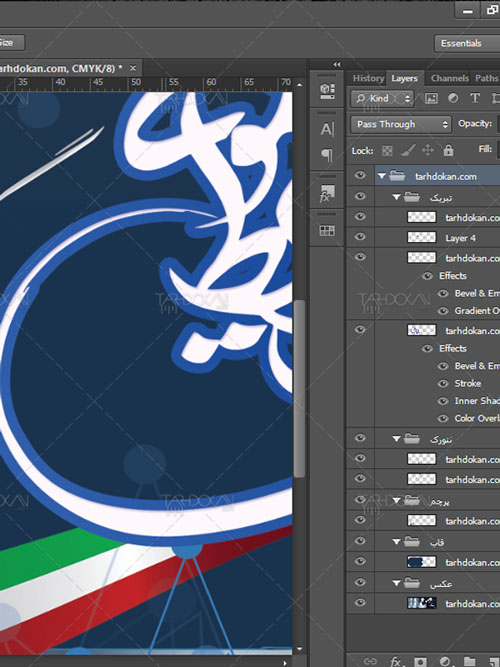
Task: Click Link layers icon at panel bottom
Action: click(370, 661)
